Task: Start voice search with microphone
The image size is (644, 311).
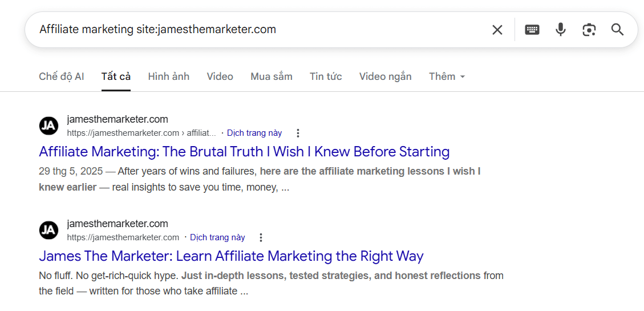Action: pyautogui.click(x=561, y=30)
